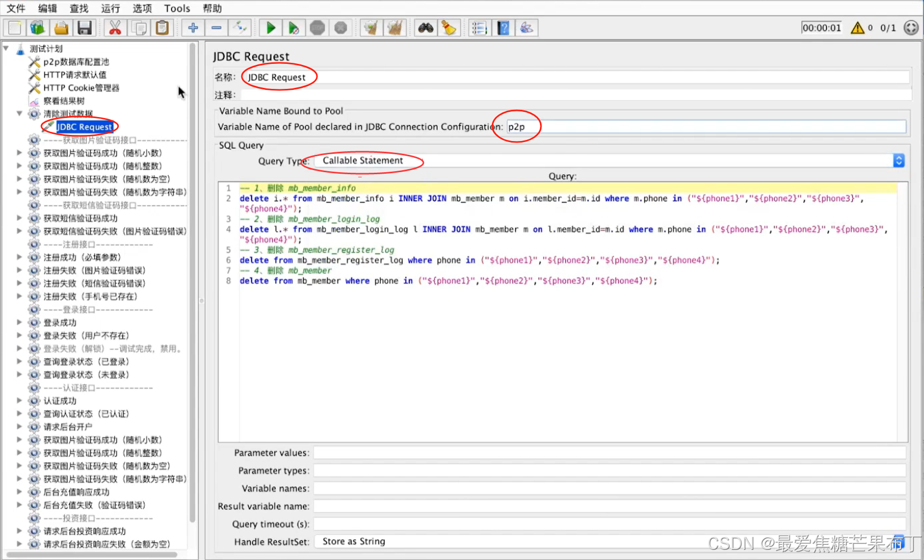
Task: Click the 名称 name field
Action: [x=576, y=77]
